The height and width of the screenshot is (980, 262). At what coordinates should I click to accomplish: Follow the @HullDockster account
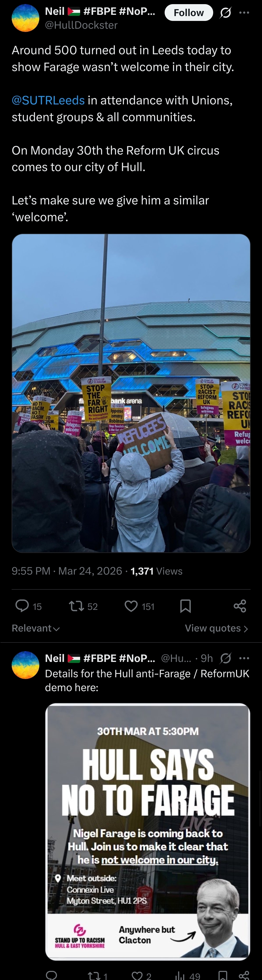point(188,13)
